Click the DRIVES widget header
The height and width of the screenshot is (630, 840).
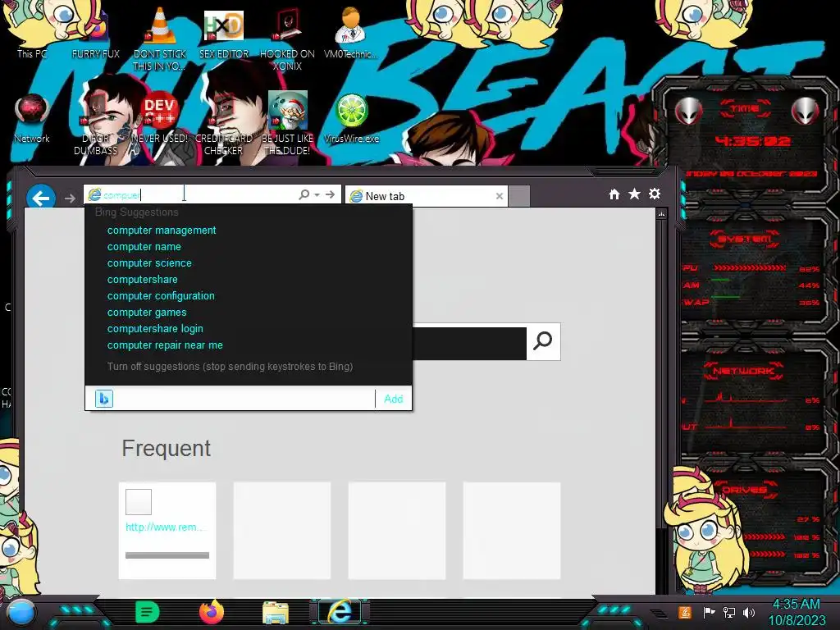tap(743, 490)
